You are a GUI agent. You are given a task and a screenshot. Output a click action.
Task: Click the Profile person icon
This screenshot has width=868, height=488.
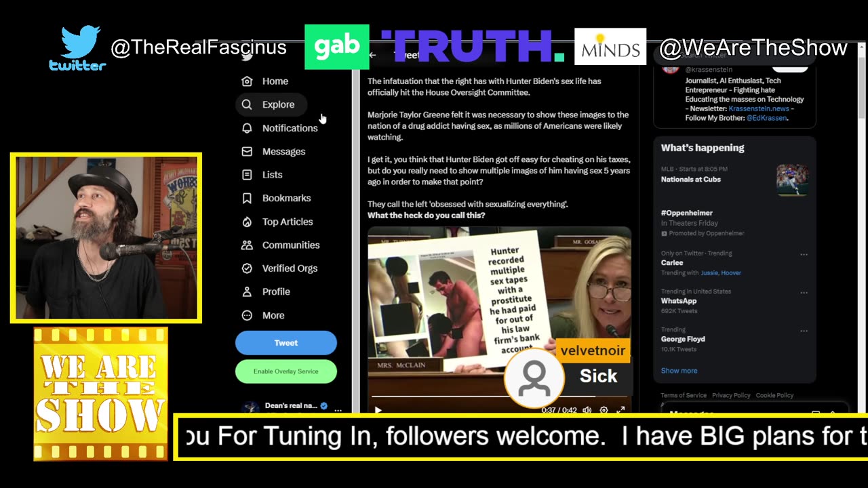(247, 291)
